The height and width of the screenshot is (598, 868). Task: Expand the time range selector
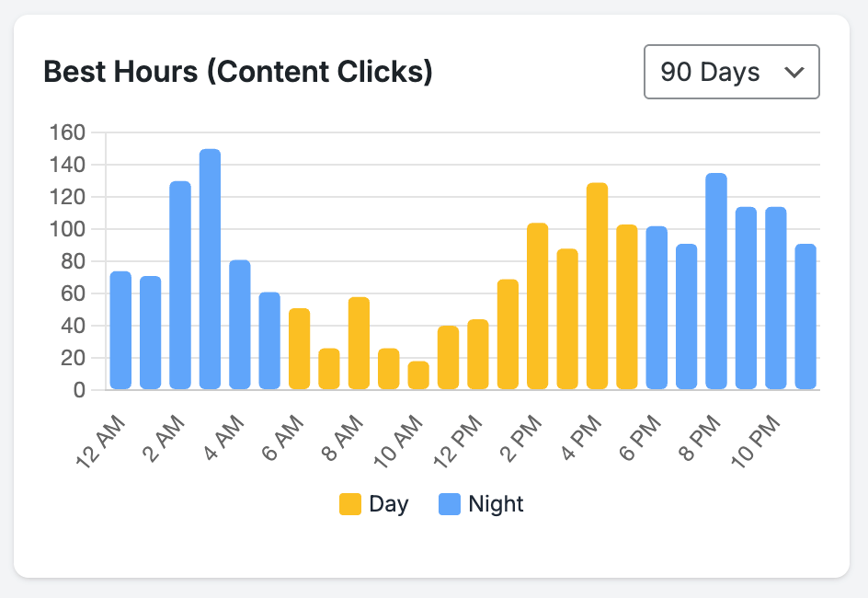(731, 72)
